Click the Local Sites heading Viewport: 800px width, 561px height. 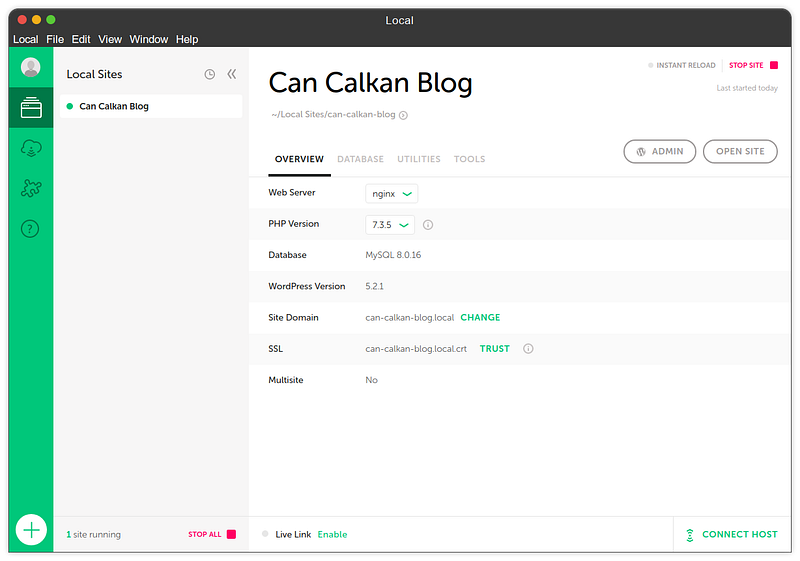[x=94, y=74]
